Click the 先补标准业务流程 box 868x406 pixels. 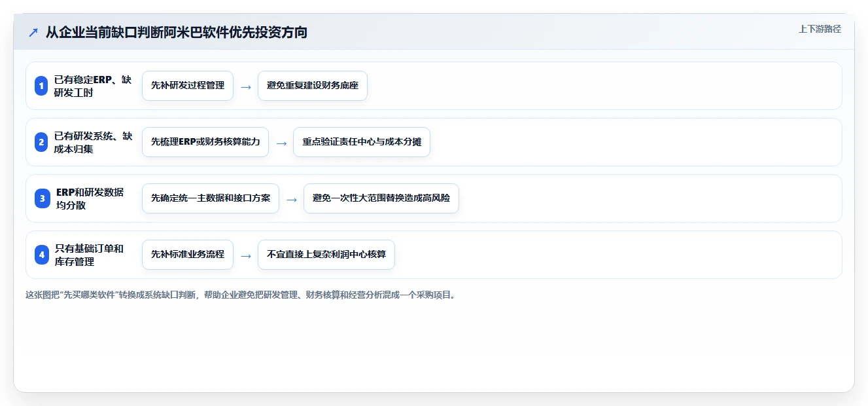pyautogui.click(x=188, y=255)
